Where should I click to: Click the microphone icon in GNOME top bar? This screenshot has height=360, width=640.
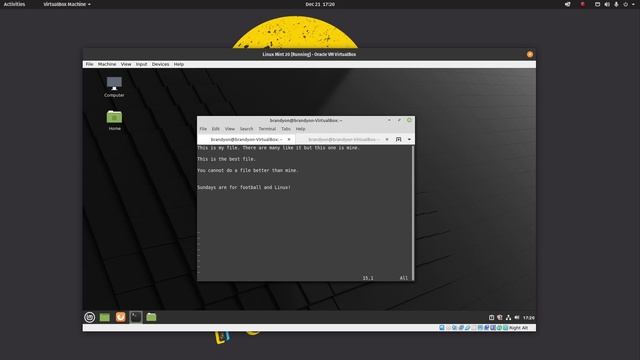tap(616, 4)
